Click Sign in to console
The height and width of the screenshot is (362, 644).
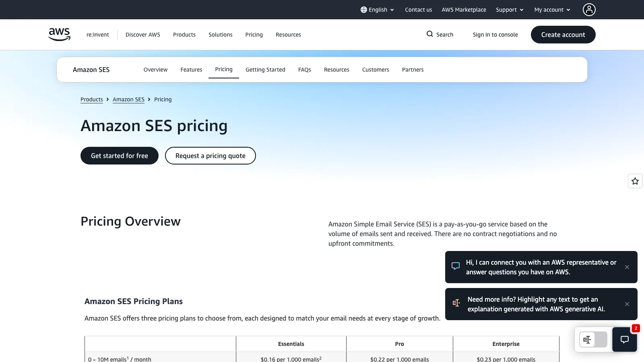pos(495,35)
